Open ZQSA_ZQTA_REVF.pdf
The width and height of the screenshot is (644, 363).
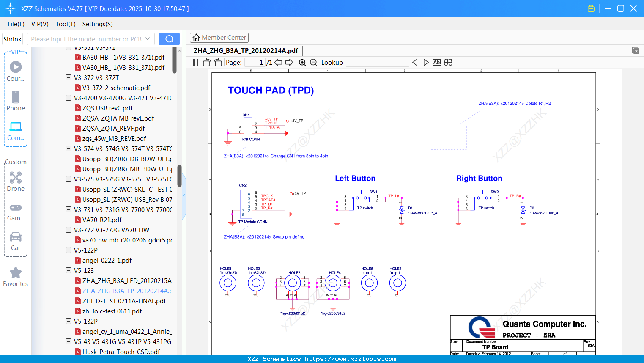(x=113, y=128)
